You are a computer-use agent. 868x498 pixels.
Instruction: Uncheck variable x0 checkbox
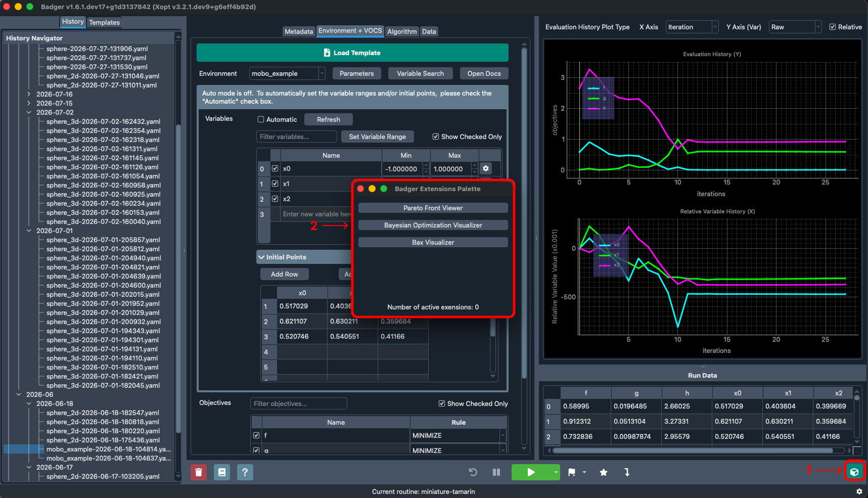pos(275,168)
